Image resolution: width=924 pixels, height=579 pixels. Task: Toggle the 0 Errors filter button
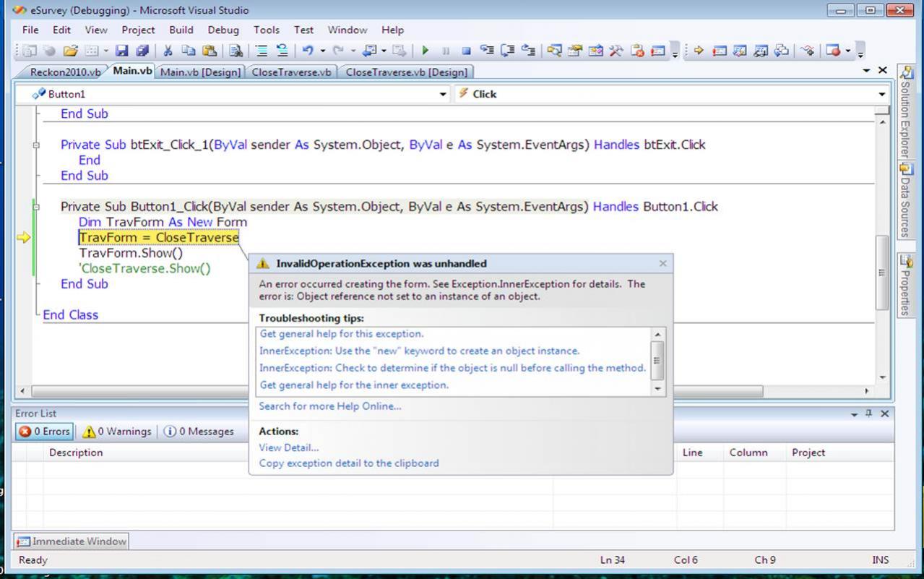(x=45, y=432)
